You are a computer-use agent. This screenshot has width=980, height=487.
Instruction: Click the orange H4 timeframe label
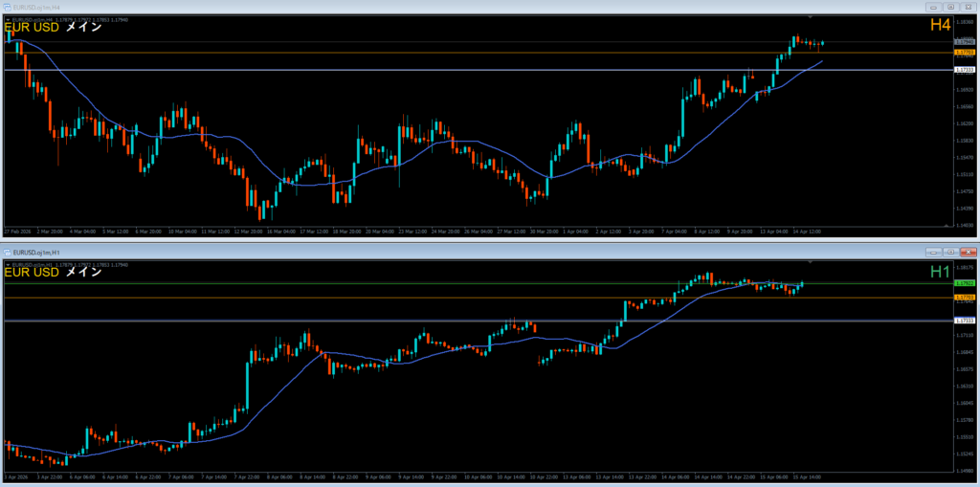(940, 27)
